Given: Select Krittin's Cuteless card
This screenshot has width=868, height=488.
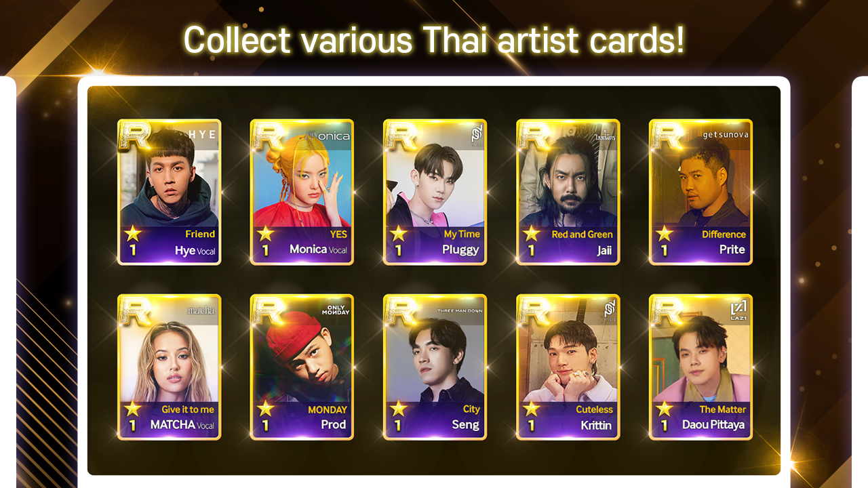Looking at the screenshot, I should pos(568,367).
